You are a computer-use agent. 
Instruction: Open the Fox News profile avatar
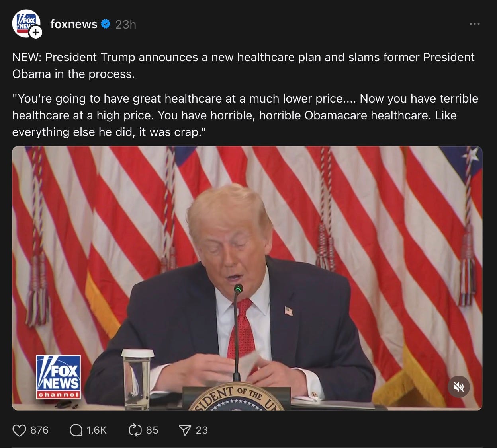pos(26,23)
